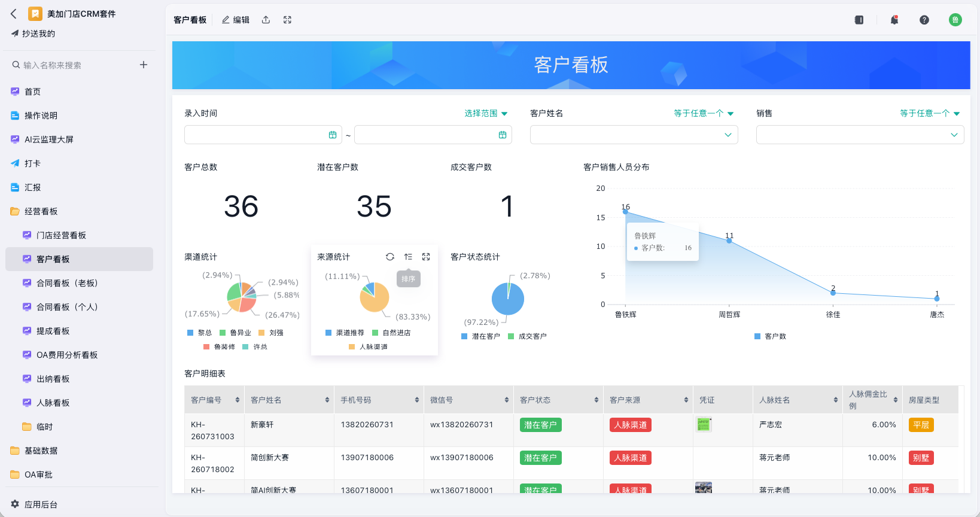
Task: Open 等于任意一个 dropdown for 销售
Action: 930,113
